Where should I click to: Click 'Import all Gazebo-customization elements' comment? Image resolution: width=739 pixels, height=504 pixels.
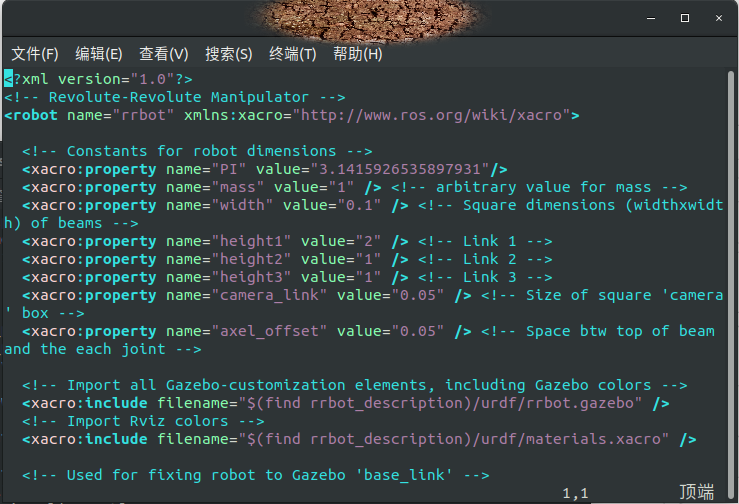point(354,385)
